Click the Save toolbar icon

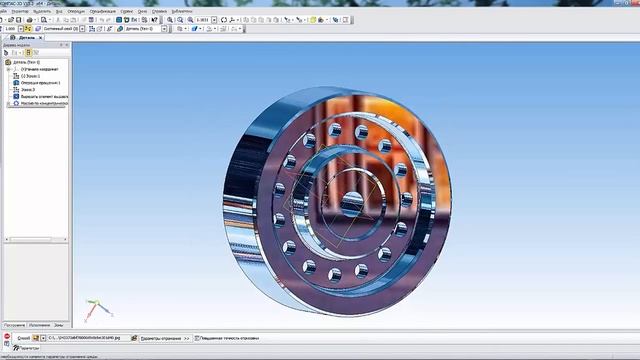(18, 20)
